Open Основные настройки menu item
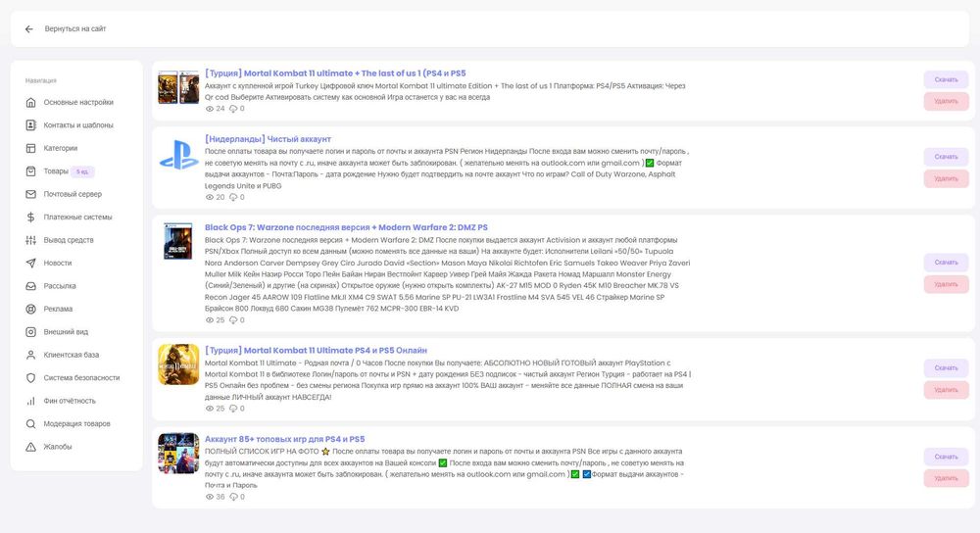Screen dimensions: 980x533 78,103
